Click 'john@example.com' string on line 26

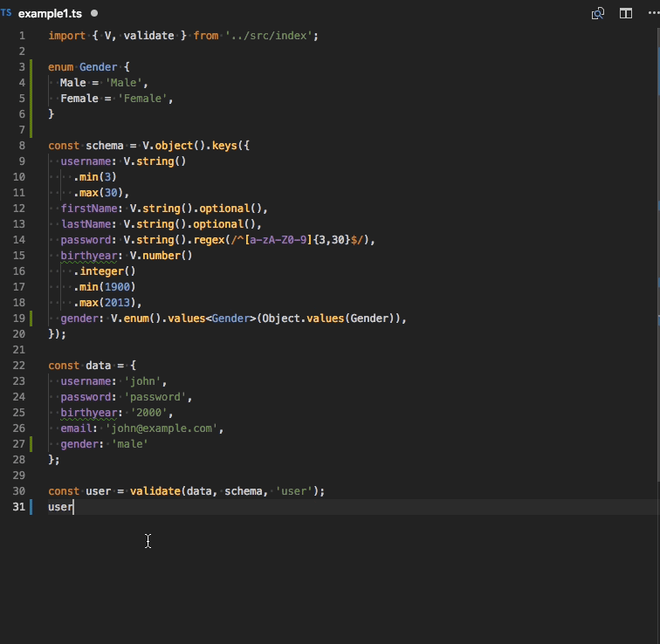click(x=162, y=428)
